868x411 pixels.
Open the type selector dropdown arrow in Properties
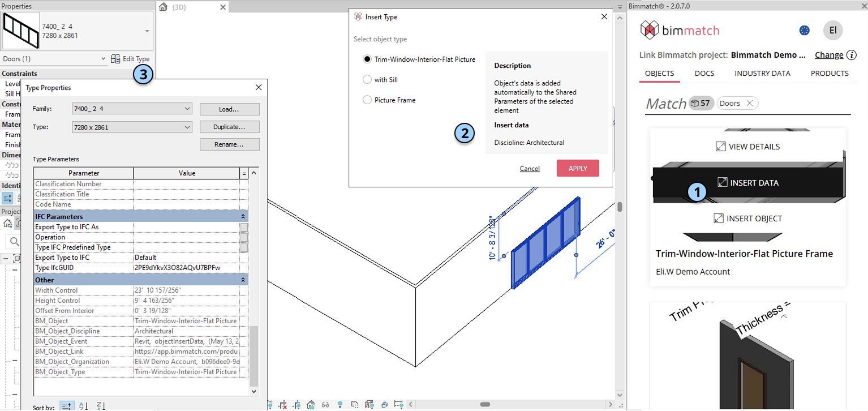pos(147,31)
